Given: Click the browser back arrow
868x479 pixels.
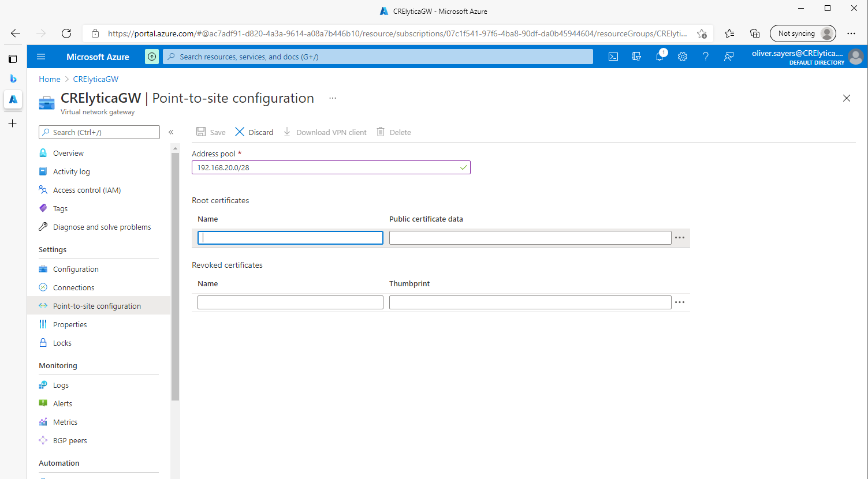Looking at the screenshot, I should click(16, 33).
